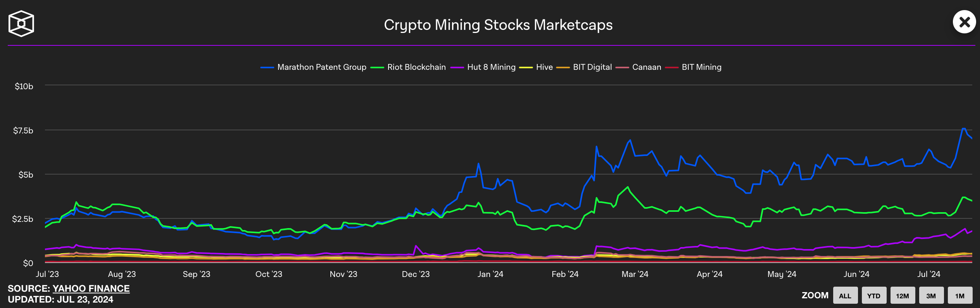Image resolution: width=980 pixels, height=308 pixels.
Task: Click the site logo icon top-left
Action: (x=21, y=23)
